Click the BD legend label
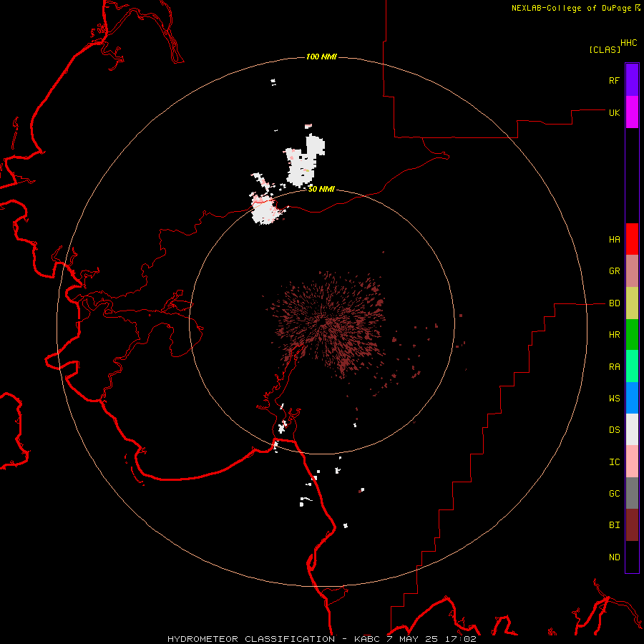This screenshot has height=644, width=644. [614, 303]
